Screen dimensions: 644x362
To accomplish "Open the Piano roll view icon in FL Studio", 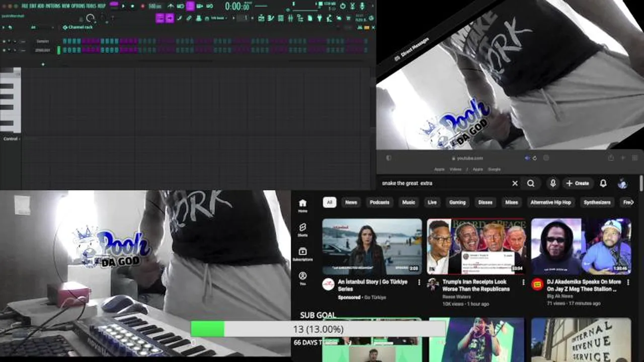I will pyautogui.click(x=270, y=18).
